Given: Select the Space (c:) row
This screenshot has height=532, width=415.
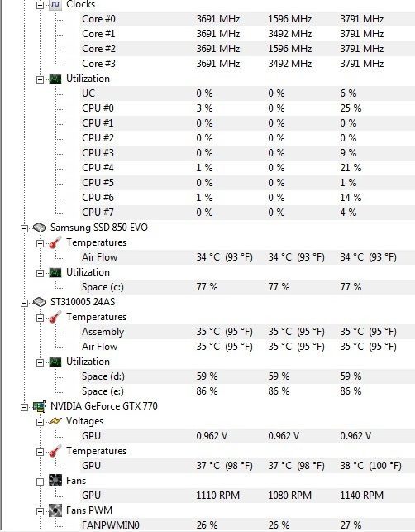Looking at the screenshot, I should (247, 287).
